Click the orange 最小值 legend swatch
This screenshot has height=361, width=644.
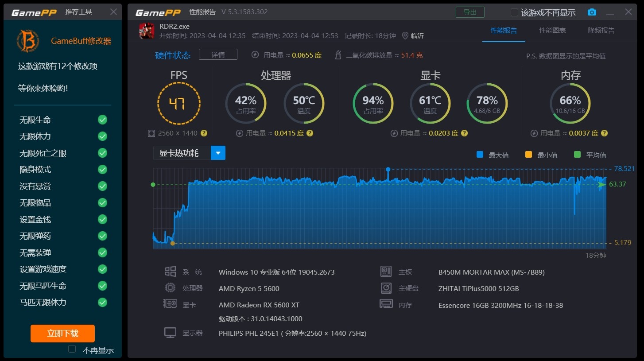528,155
